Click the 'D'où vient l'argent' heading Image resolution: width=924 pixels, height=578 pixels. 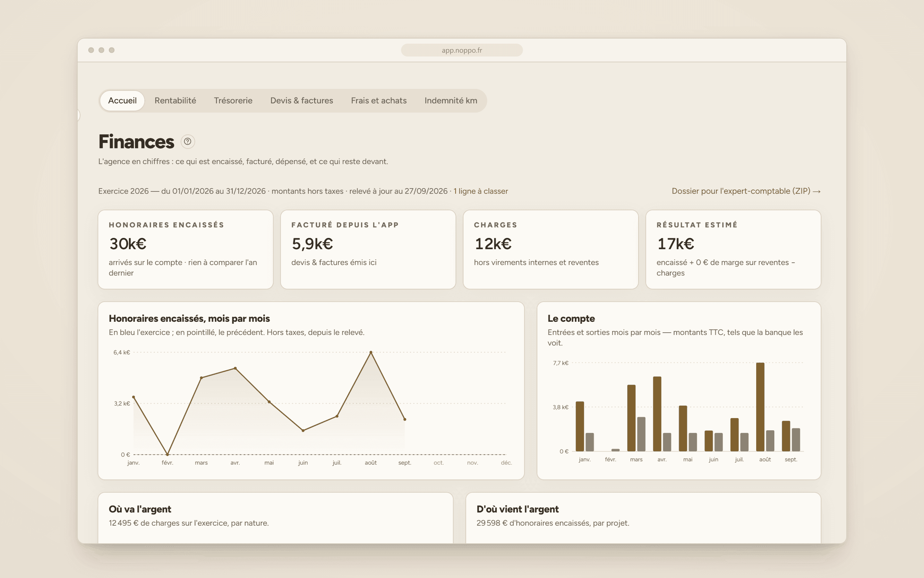pos(518,509)
